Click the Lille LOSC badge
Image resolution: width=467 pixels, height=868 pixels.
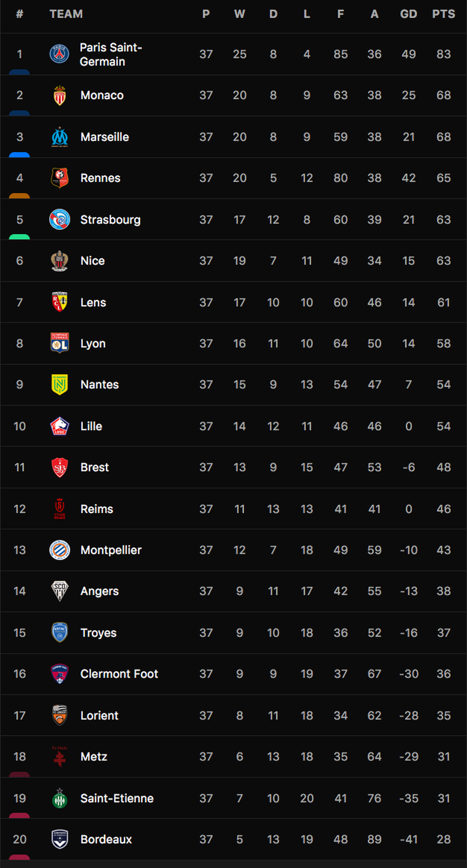point(59,426)
